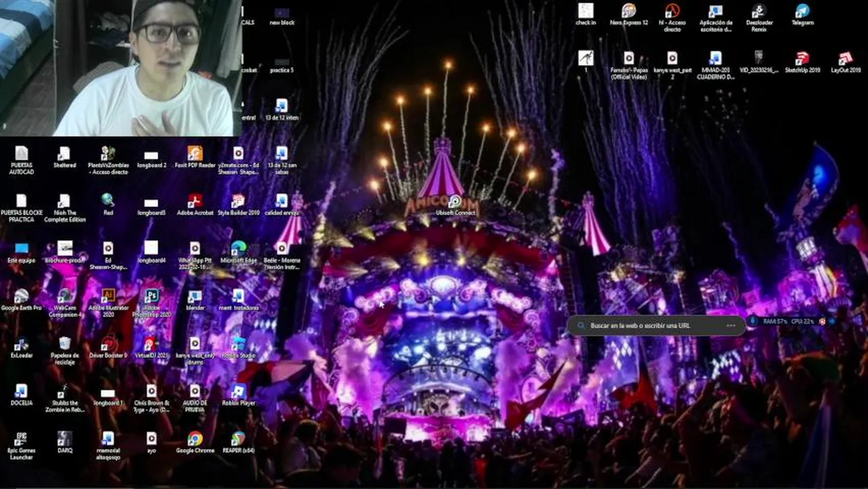Screen dimensions: 868x489
Task: Open the Chris Brown & Tyga Ayo file
Action: click(151, 398)
